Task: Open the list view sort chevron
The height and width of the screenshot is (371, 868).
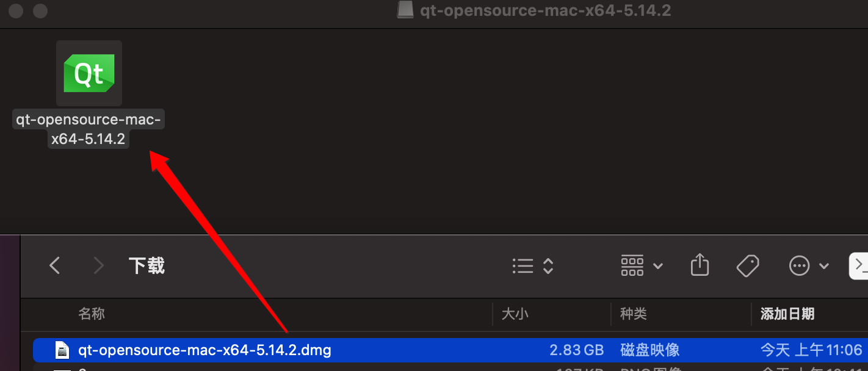Action: 548,266
